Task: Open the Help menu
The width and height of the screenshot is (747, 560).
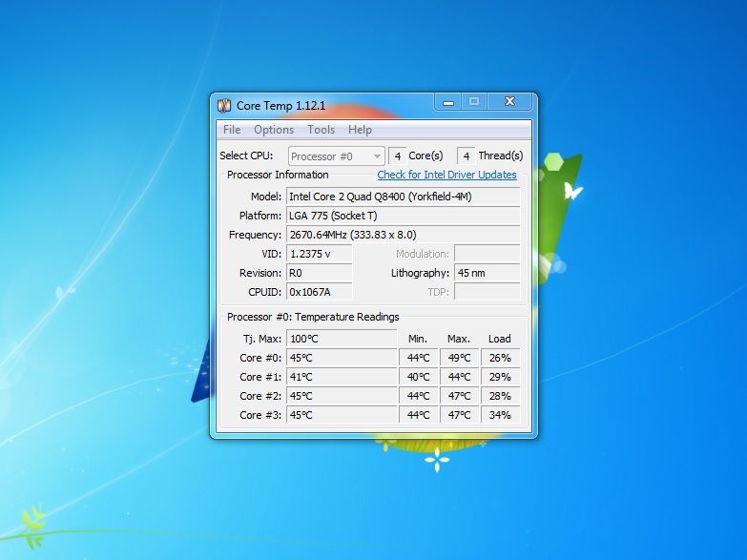Action: [360, 130]
